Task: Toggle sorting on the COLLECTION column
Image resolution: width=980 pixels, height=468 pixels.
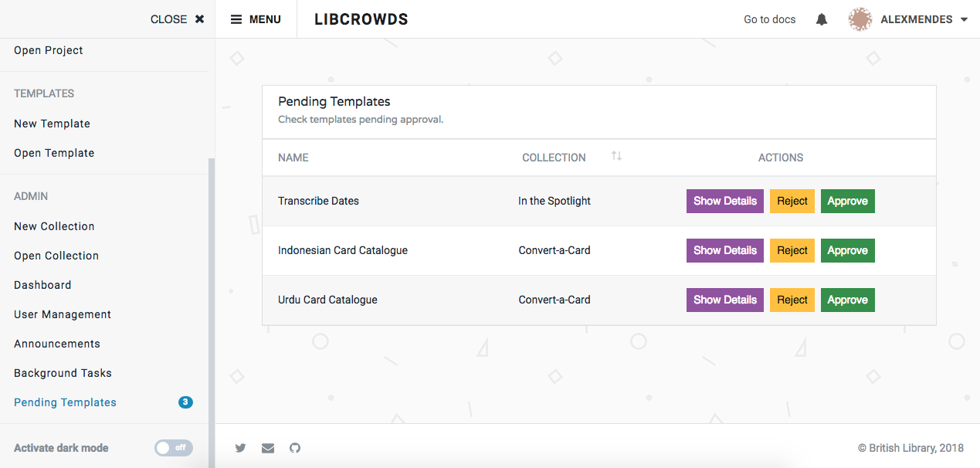Action: tap(616, 157)
